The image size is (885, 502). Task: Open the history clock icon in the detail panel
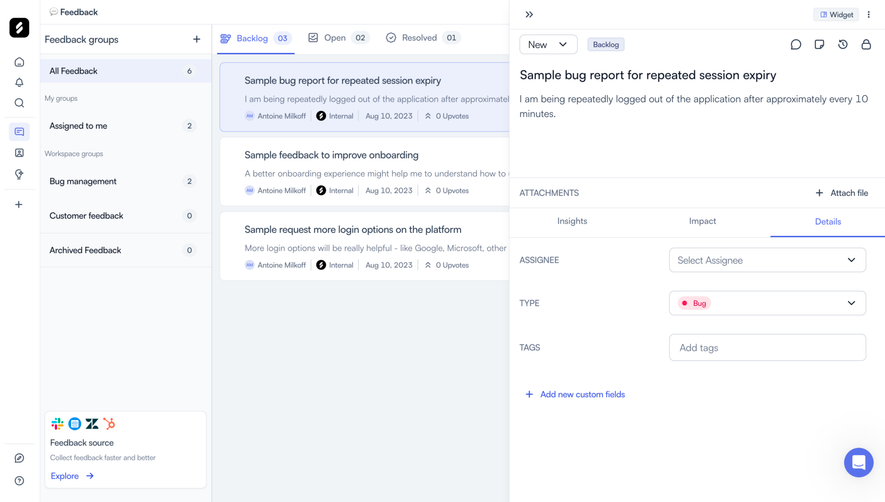[843, 45]
